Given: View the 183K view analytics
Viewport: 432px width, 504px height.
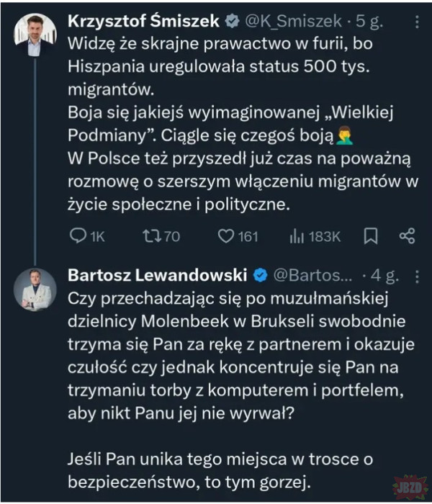Looking at the screenshot, I should pyautogui.click(x=315, y=236).
